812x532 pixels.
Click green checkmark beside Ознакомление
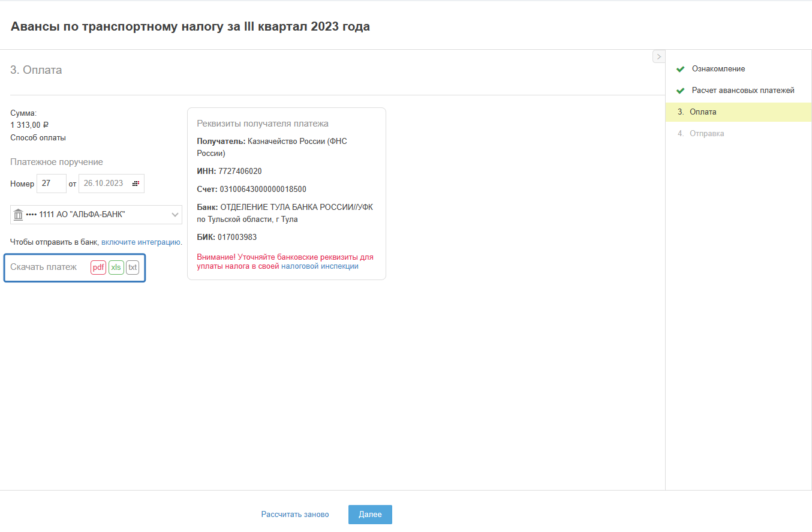click(x=680, y=69)
